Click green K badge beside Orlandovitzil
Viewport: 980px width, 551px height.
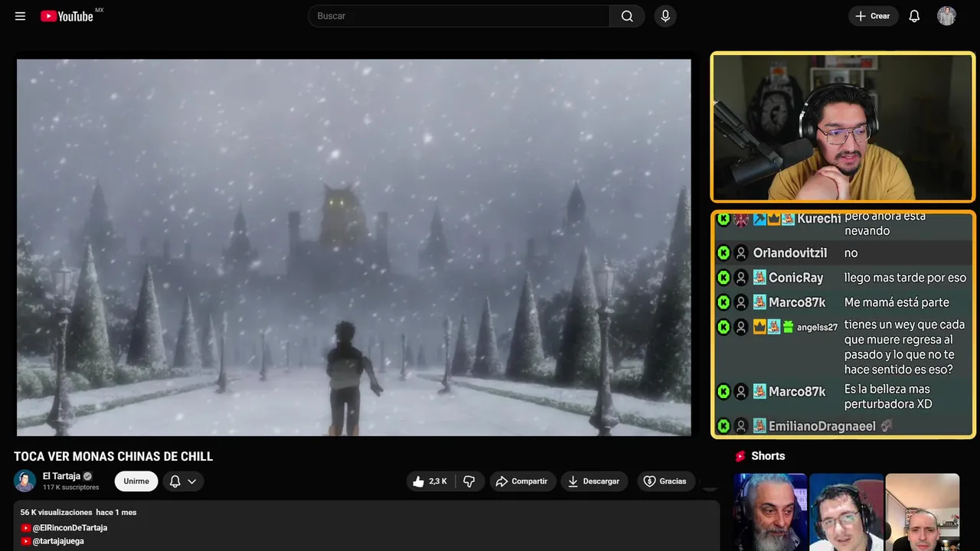724,253
